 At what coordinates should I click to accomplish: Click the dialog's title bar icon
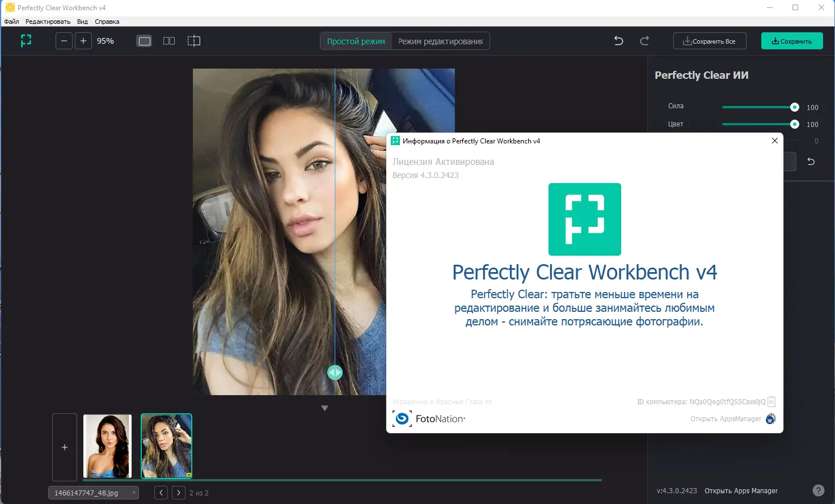click(x=395, y=141)
